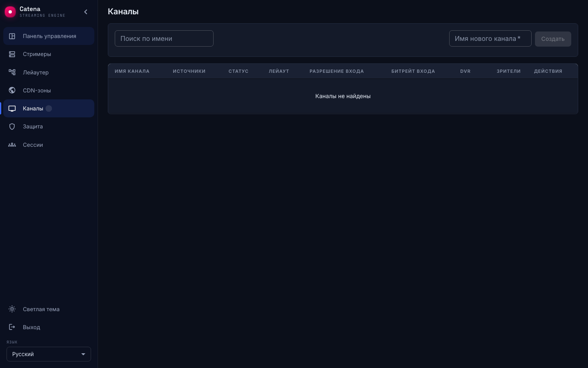Open the Русский language dropdown

[x=49, y=354]
